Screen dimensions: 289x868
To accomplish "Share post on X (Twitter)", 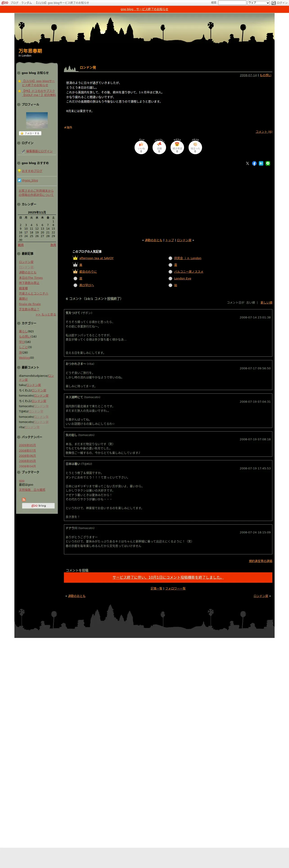I will click(x=248, y=163).
